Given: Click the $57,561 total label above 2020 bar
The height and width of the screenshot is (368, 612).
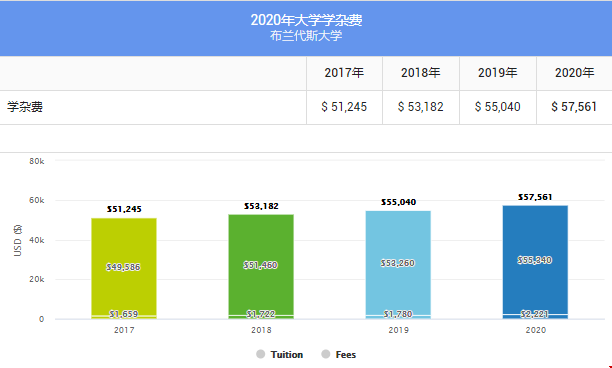Looking at the screenshot, I should (x=535, y=197).
